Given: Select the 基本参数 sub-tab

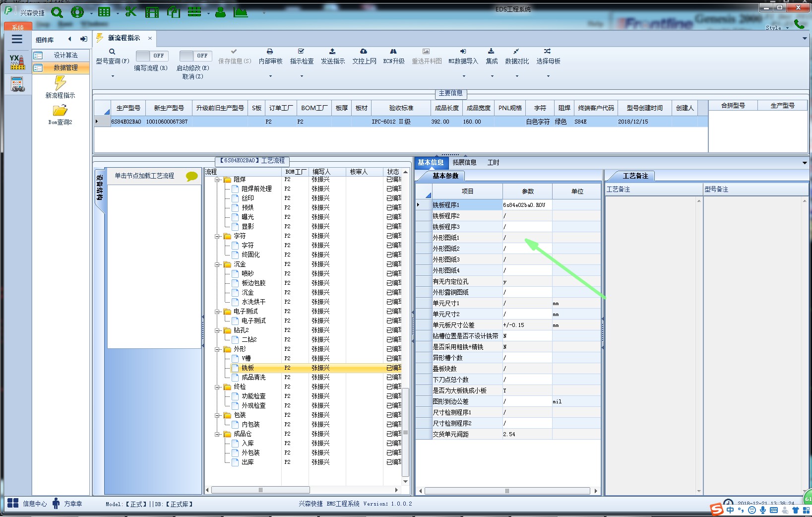Looking at the screenshot, I should pyautogui.click(x=445, y=176).
